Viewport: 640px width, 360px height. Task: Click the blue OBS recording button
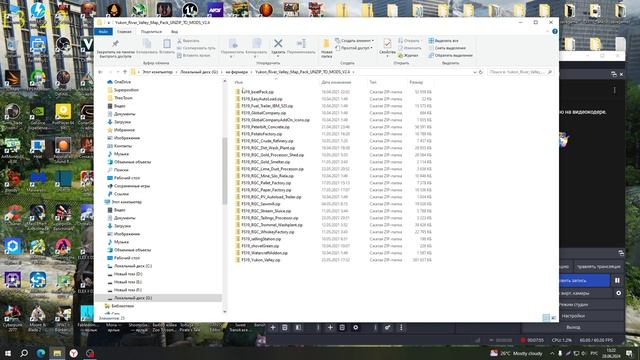(584, 280)
